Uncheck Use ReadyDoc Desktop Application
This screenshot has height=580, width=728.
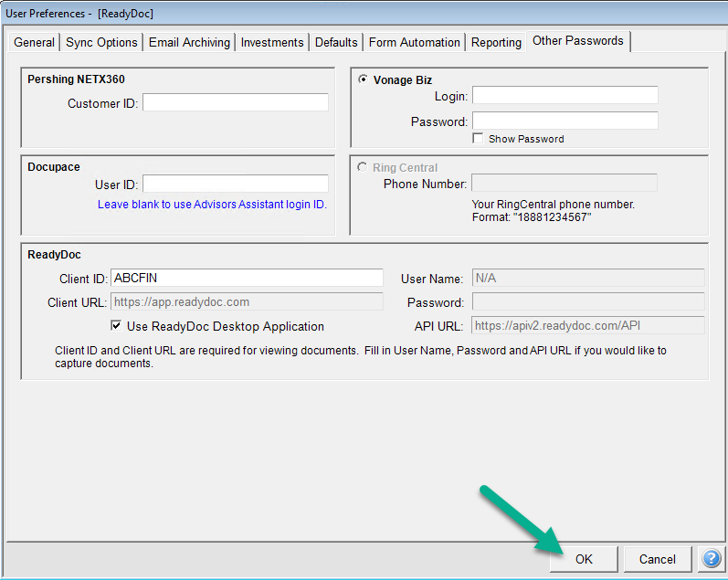tap(116, 325)
